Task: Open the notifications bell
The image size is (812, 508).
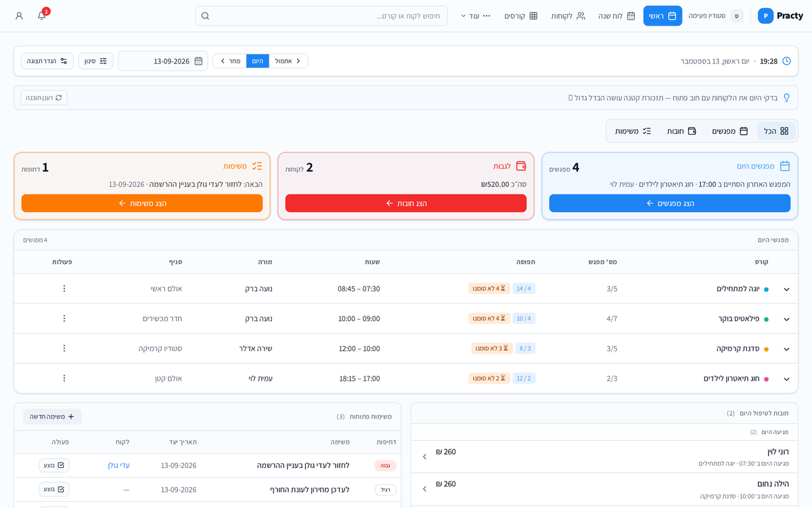Action: [42, 16]
